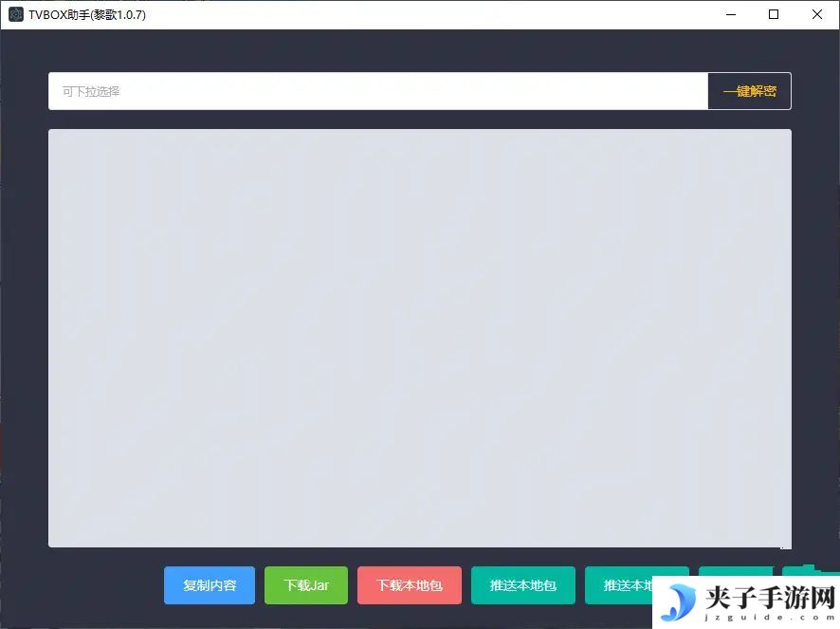
Task: Click the 一键解密 decrypt button
Action: tap(750, 91)
